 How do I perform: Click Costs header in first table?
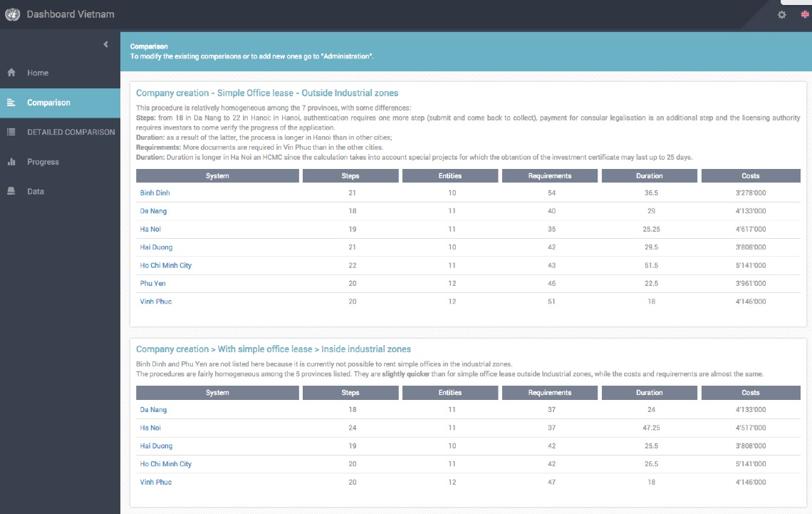click(x=750, y=175)
